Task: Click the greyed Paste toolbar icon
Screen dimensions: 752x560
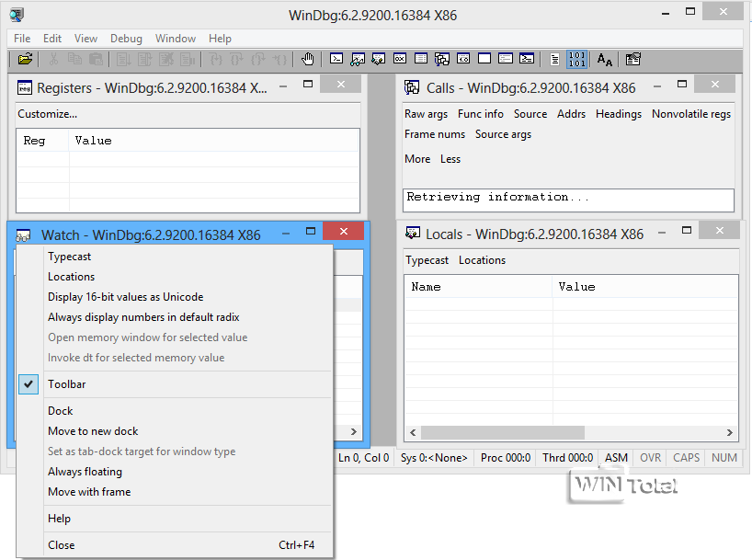Action: [x=96, y=59]
